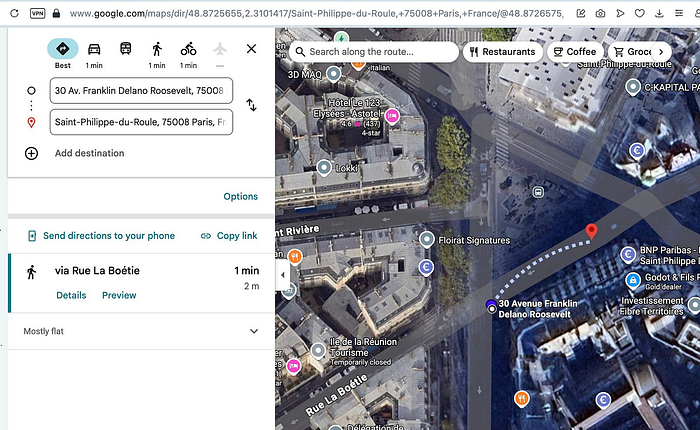
Task: Open the Floirat Signatures marker
Action: [x=427, y=239]
